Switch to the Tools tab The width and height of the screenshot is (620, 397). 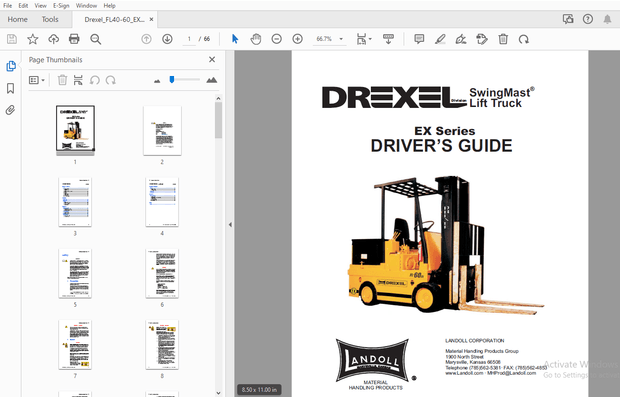pos(50,19)
